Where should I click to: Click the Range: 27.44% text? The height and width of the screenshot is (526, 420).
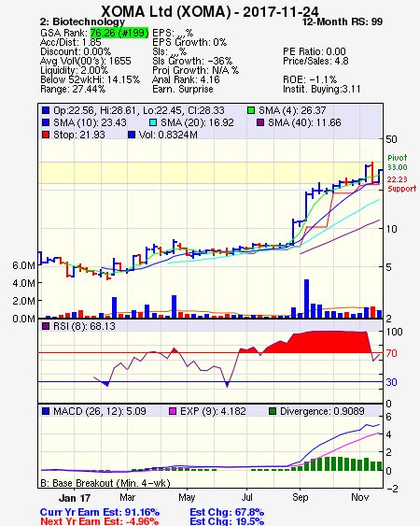pyautogui.click(x=73, y=90)
